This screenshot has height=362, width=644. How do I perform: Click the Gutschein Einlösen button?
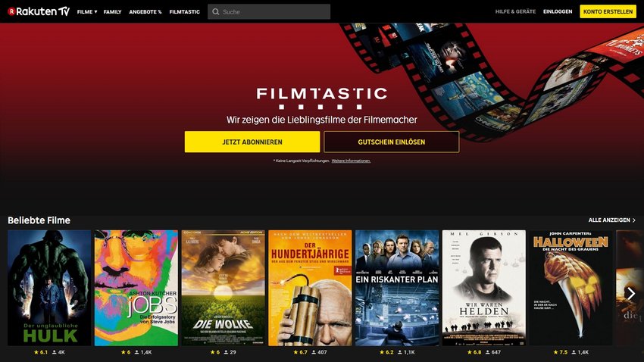(392, 142)
